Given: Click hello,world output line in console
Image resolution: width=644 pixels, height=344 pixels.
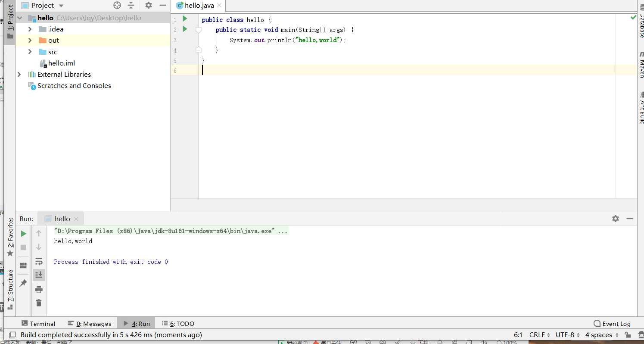Looking at the screenshot, I should (x=73, y=241).
